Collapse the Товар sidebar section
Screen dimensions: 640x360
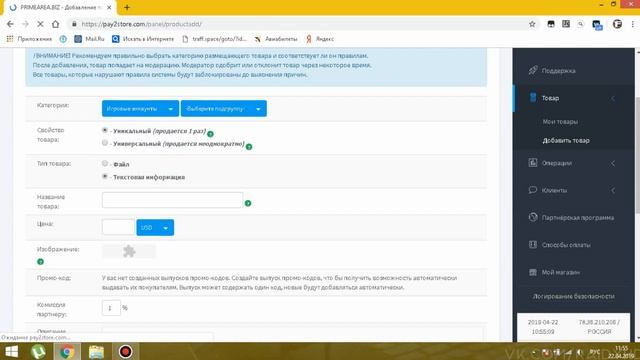(x=574, y=98)
